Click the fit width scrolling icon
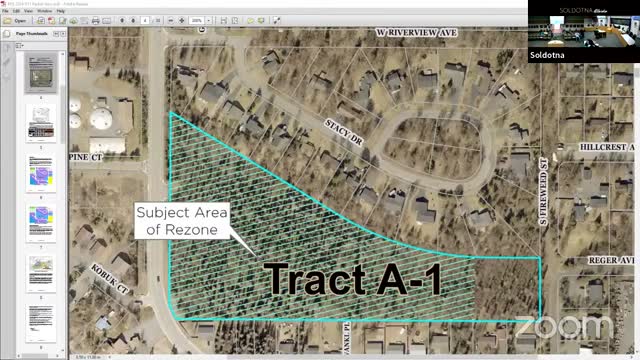 [224, 20]
